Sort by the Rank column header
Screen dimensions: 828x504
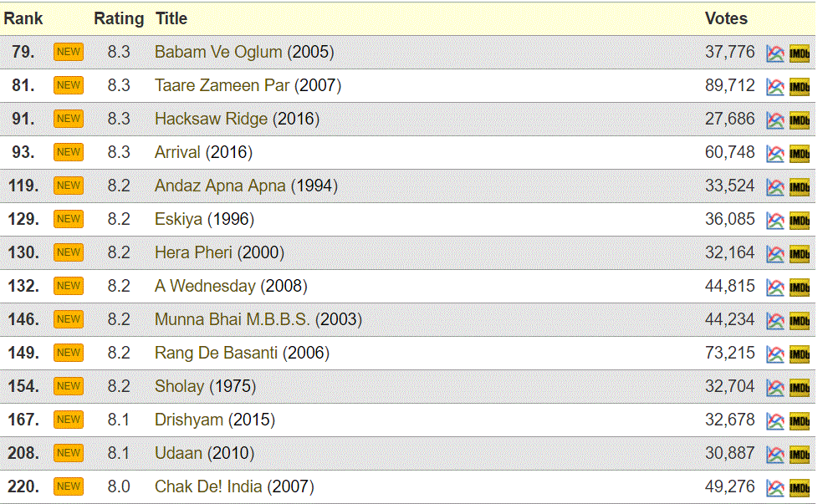point(23,18)
